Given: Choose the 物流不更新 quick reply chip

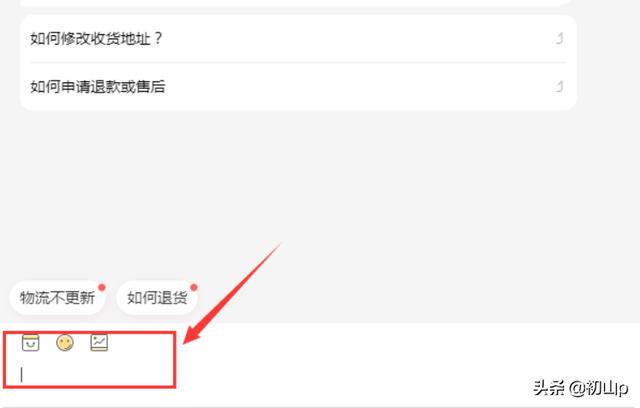Looking at the screenshot, I should pyautogui.click(x=58, y=297).
